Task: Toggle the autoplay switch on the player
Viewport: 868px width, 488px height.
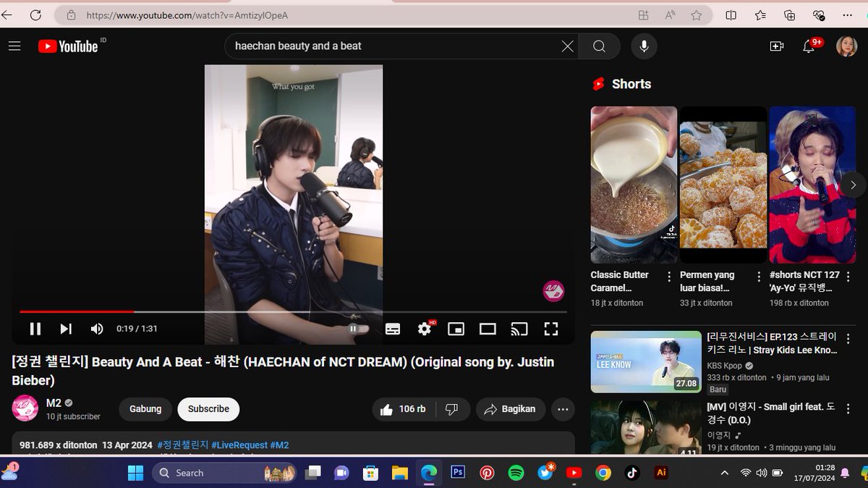Action: tap(357, 329)
